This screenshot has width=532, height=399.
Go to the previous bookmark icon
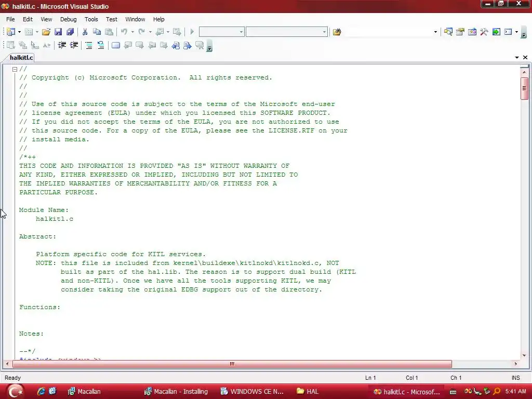[128, 45]
